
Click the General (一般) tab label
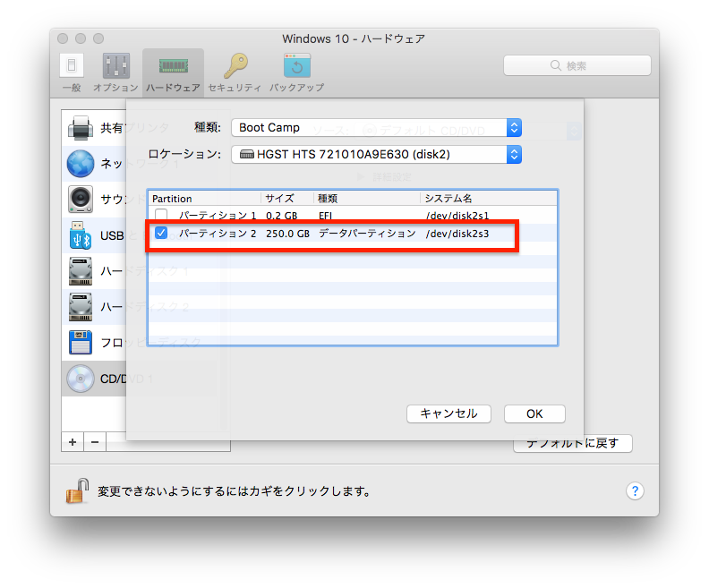pos(72,88)
